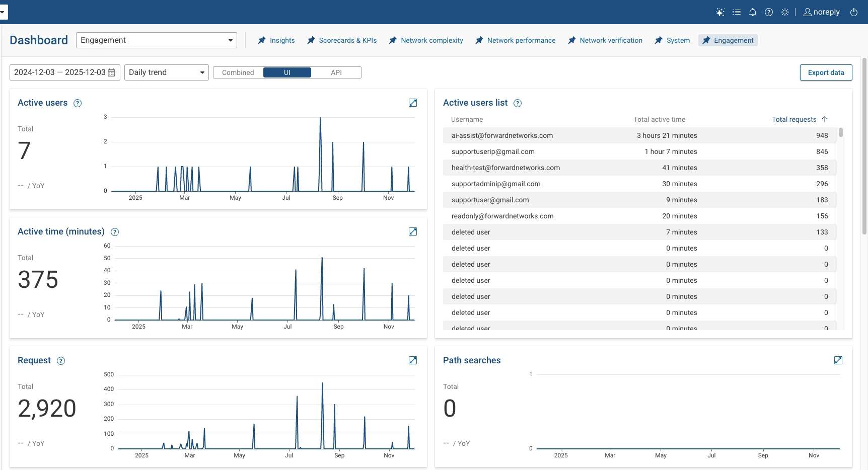Image resolution: width=868 pixels, height=470 pixels.
Task: Click the help icon next to Active time
Action: pos(114,232)
